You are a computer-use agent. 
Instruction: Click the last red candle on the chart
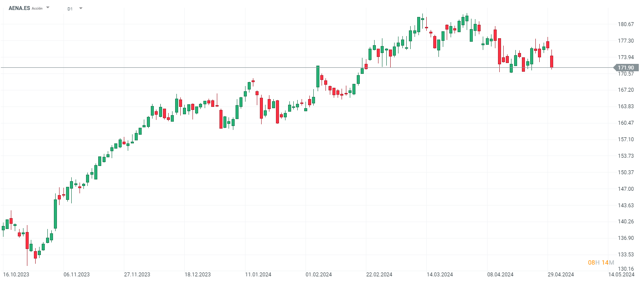pos(551,61)
